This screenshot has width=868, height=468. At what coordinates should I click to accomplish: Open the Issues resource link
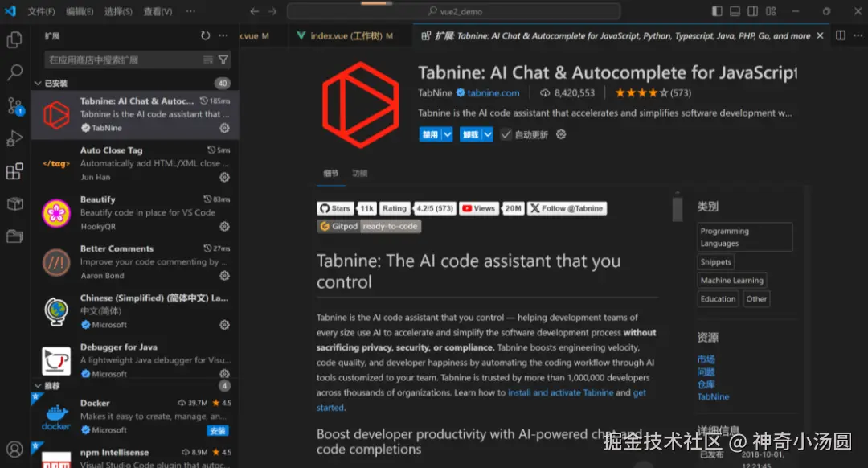(x=706, y=372)
